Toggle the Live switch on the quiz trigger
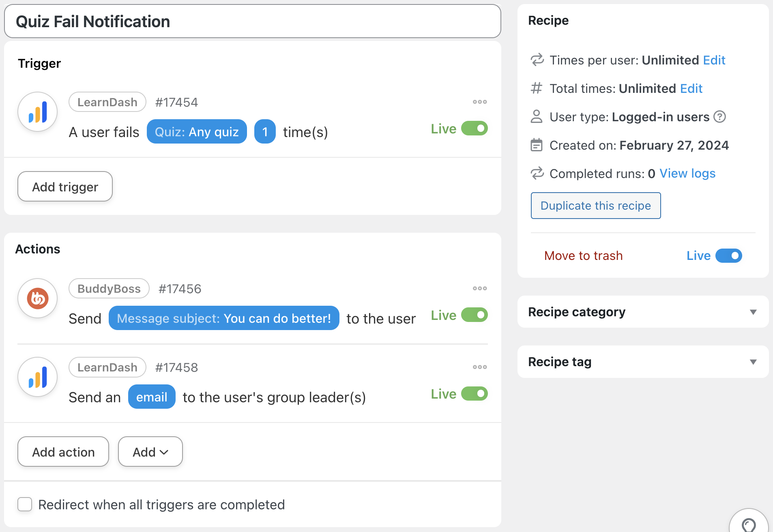Image resolution: width=773 pixels, height=532 pixels. point(474,129)
